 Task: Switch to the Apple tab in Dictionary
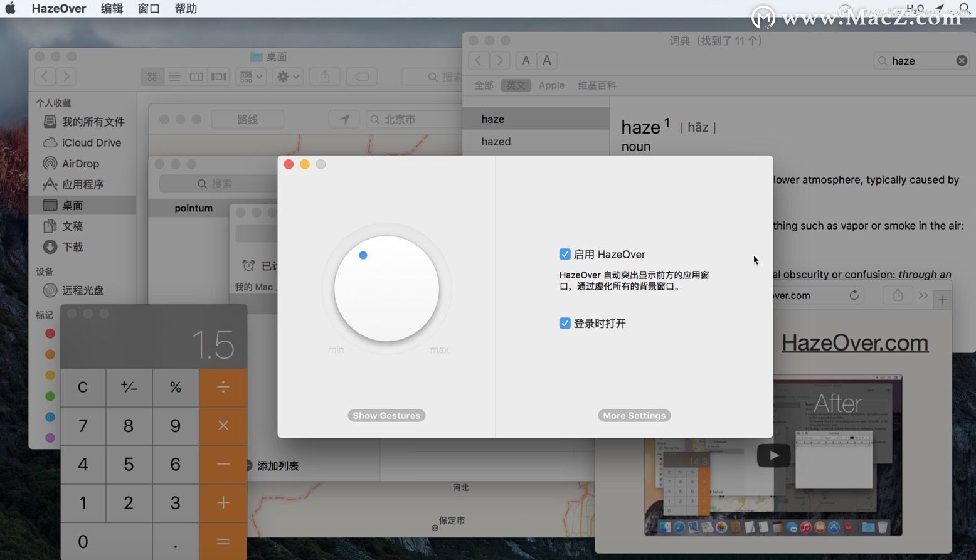coord(551,85)
